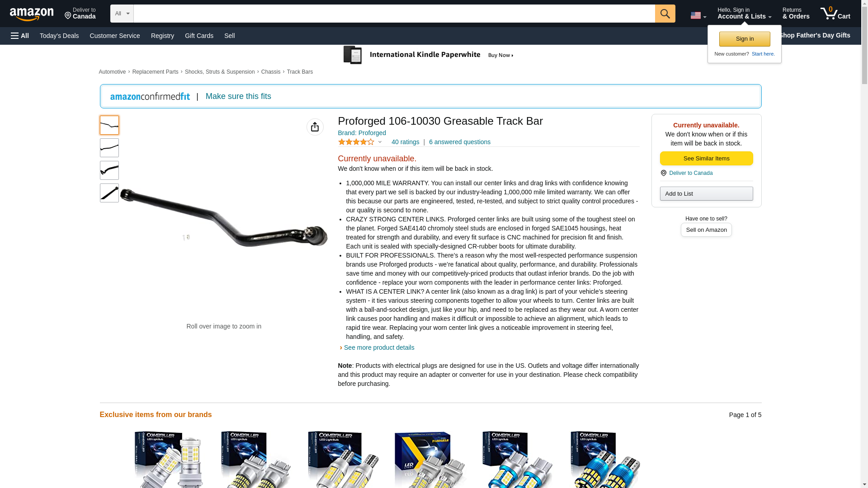Screen dimensions: 868x488
Task: Open the 6 answered questions link
Action: point(460,142)
